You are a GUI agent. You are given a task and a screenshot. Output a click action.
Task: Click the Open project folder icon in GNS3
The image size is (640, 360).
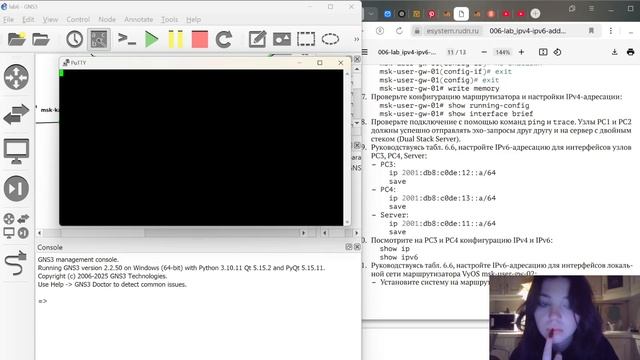(41, 39)
